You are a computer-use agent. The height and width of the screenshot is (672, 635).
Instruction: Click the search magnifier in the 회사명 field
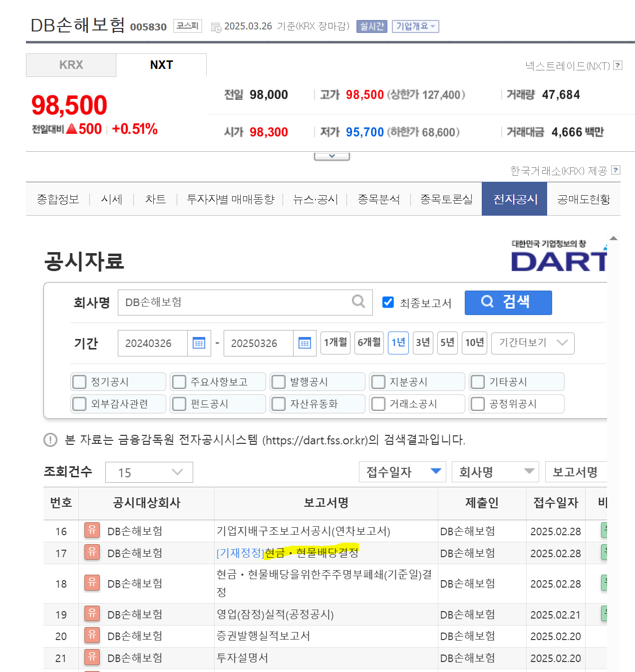click(357, 302)
